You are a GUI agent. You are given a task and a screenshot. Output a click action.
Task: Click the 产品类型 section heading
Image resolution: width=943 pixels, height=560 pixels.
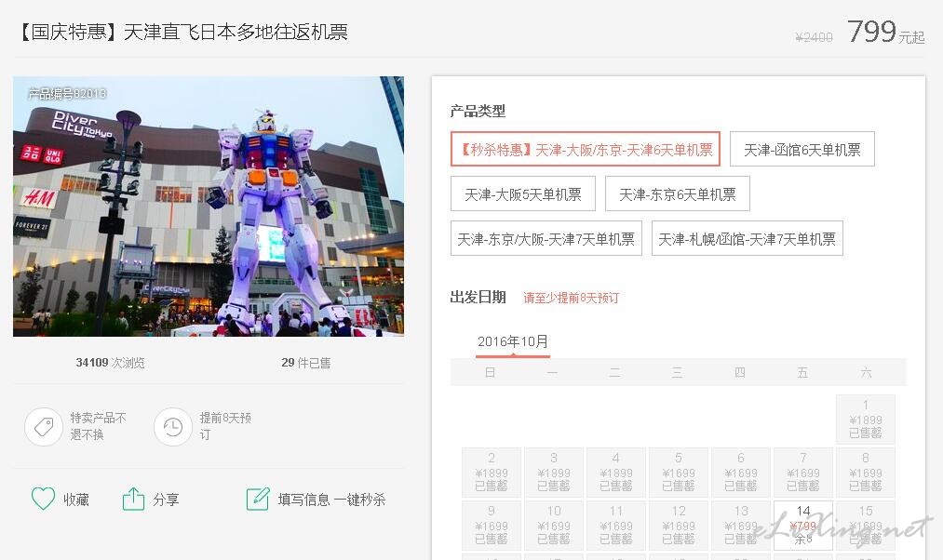click(478, 111)
